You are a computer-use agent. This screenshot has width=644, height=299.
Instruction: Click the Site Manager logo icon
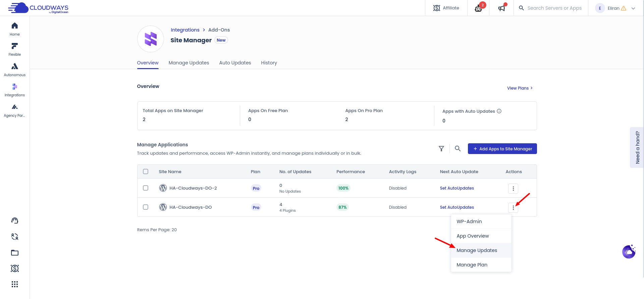[151, 39]
